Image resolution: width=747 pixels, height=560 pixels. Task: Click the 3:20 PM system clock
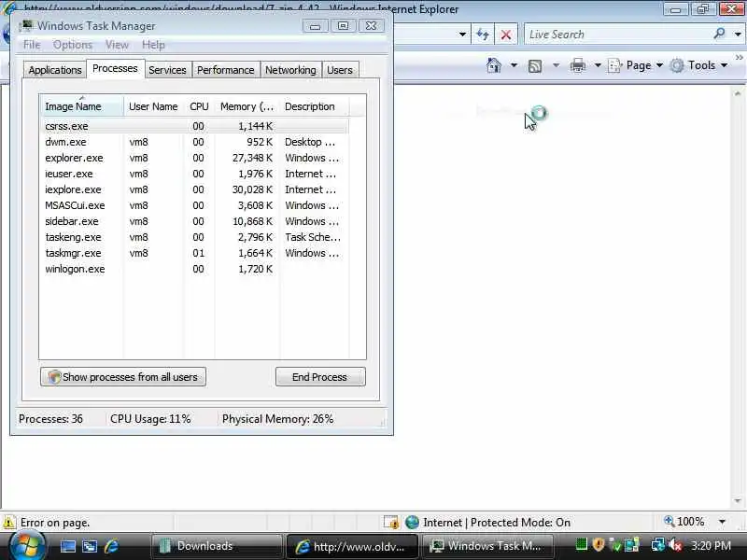[711, 545]
